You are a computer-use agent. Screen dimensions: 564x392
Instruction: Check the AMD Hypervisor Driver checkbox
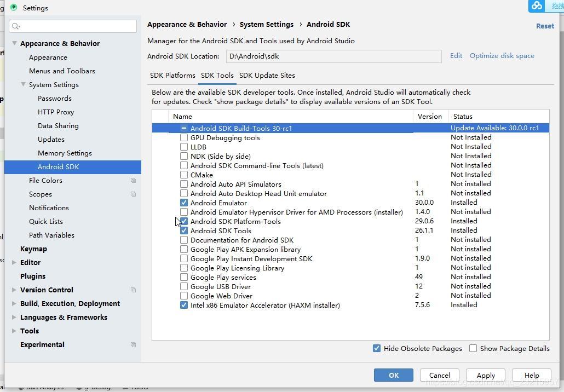point(184,212)
